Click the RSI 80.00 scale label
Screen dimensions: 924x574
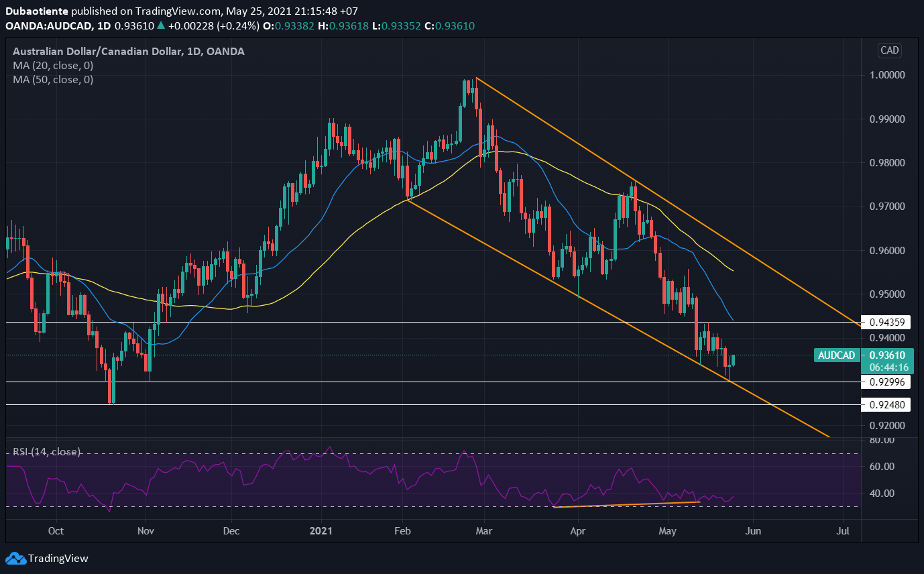coord(882,440)
